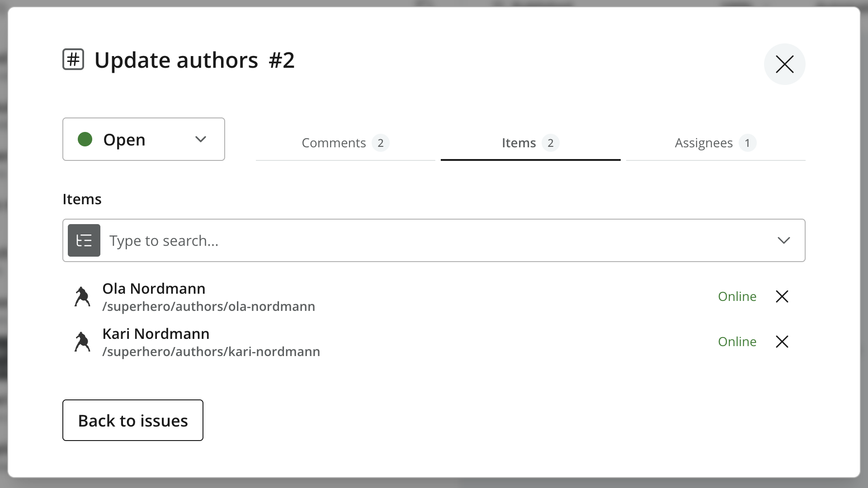Click the /superhero/authors/ola-nordmann path
The width and height of the screenshot is (868, 488).
(x=209, y=306)
